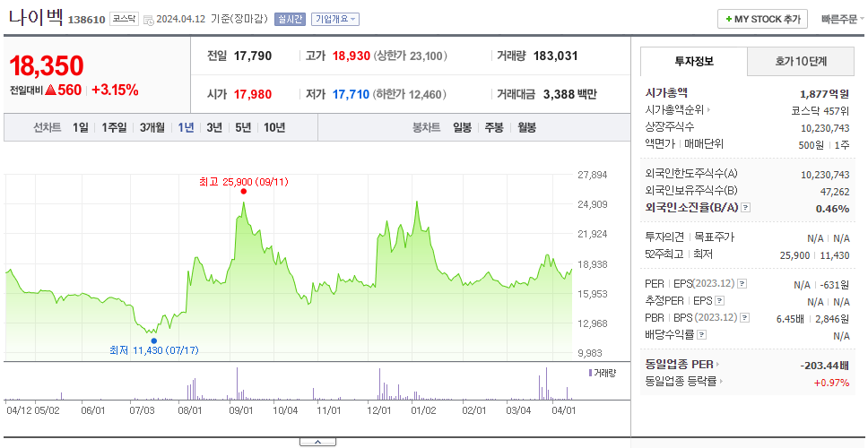868x448 pixels.
Task: Open the 빠른주문 dropdown
Action: pos(843,19)
